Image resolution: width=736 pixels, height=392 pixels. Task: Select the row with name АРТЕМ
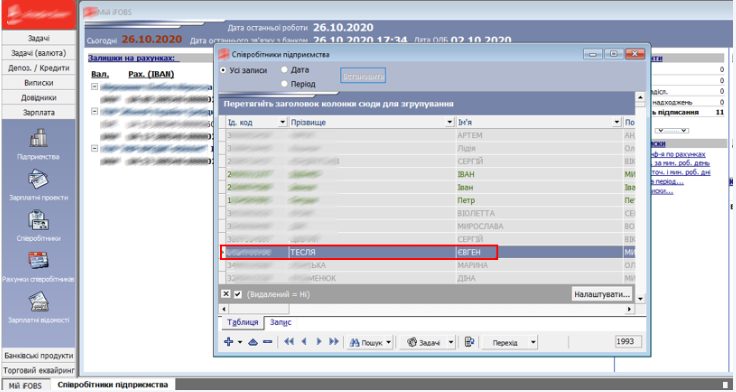[x=427, y=136]
